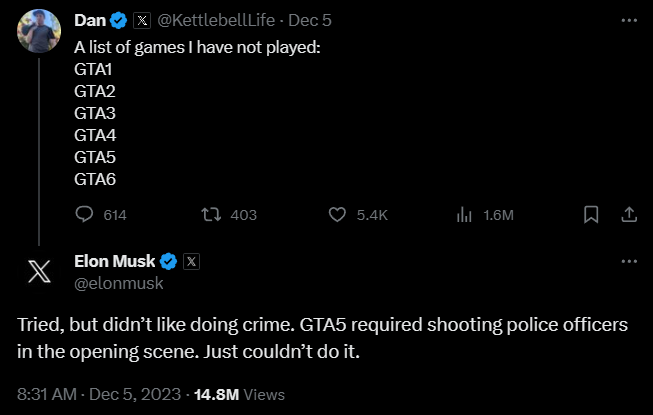Click Dan's blue verified checkmark badge
This screenshot has height=415, width=653.
[120, 19]
